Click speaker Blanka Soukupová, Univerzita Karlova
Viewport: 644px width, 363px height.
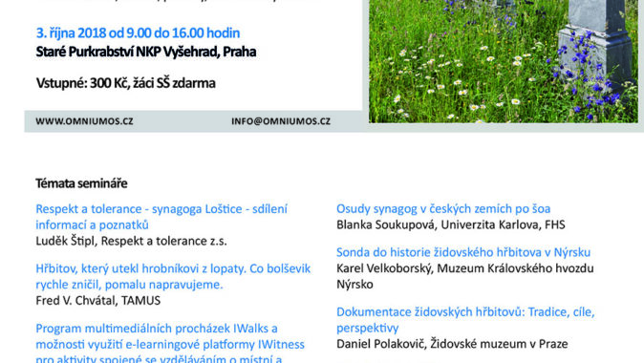451,224
